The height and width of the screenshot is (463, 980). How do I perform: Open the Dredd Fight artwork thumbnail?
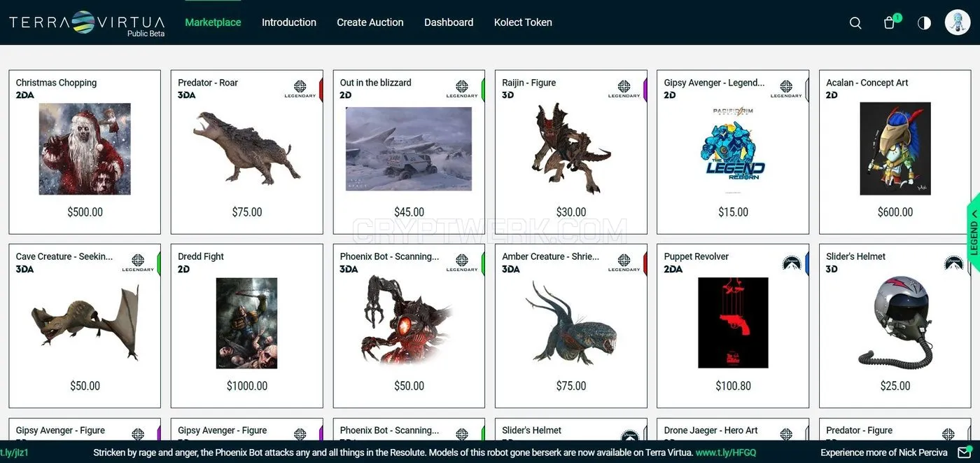(246, 323)
